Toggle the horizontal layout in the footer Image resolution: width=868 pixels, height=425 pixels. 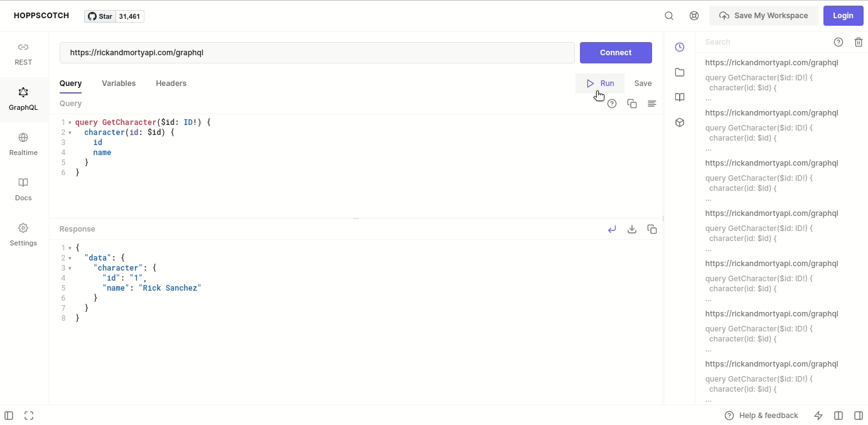(839, 416)
